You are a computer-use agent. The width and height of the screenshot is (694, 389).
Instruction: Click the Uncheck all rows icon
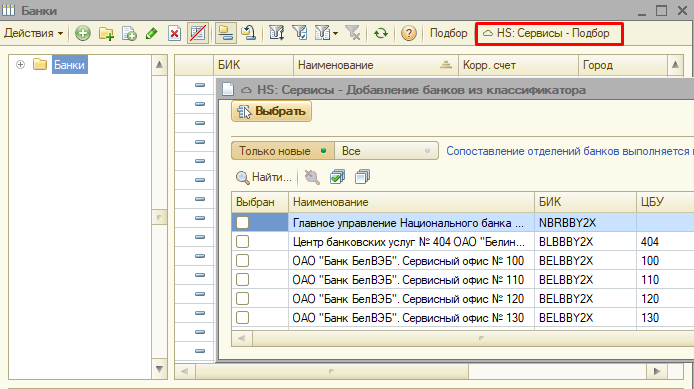[x=362, y=177]
